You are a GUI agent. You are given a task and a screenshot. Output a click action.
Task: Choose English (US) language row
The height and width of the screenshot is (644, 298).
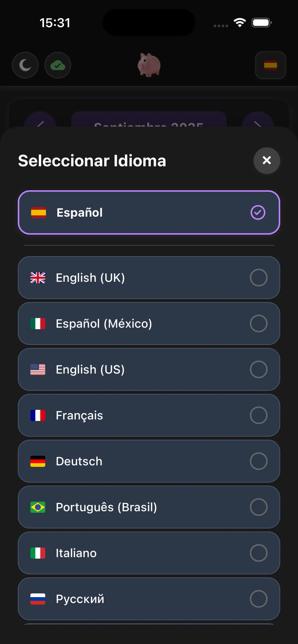click(149, 369)
